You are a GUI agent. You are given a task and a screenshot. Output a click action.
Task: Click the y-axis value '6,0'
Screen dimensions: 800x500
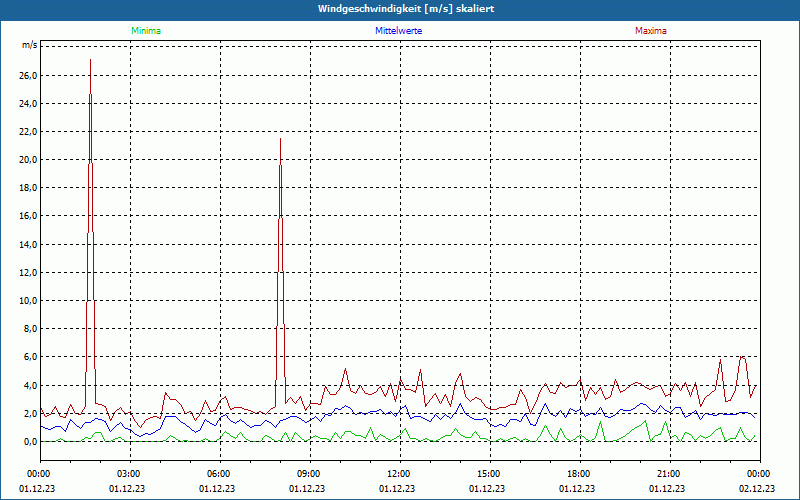click(x=31, y=357)
